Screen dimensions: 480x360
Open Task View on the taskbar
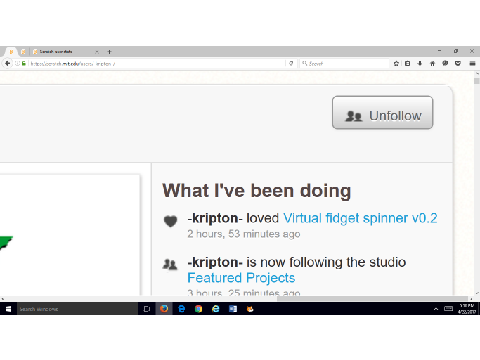[x=147, y=309]
